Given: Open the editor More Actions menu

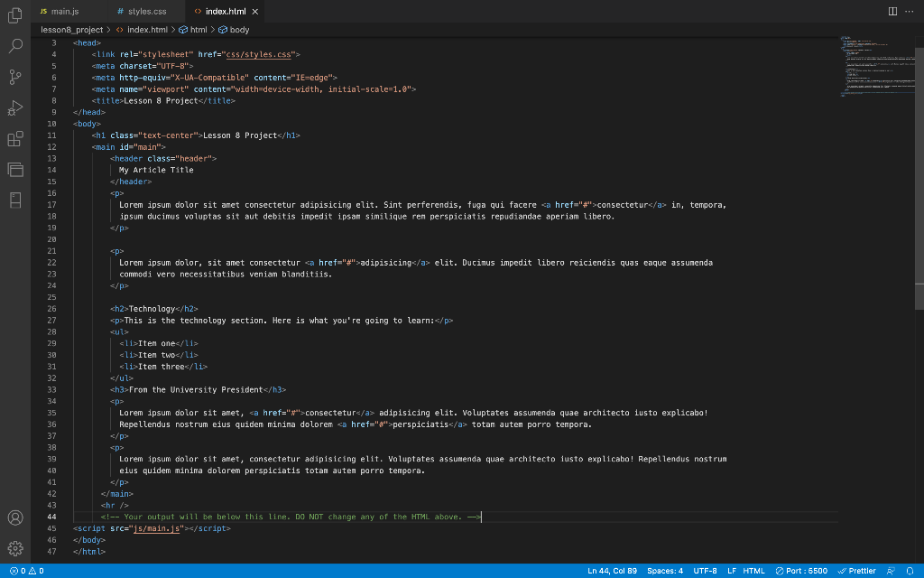Looking at the screenshot, I should click(x=910, y=11).
